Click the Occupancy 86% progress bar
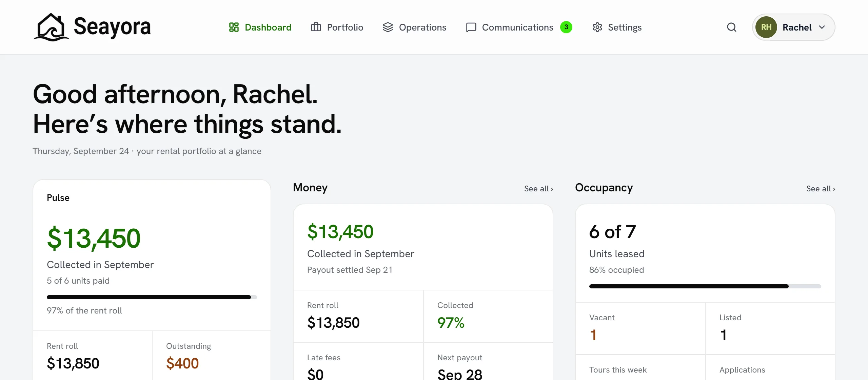The height and width of the screenshot is (380, 868). (x=705, y=286)
